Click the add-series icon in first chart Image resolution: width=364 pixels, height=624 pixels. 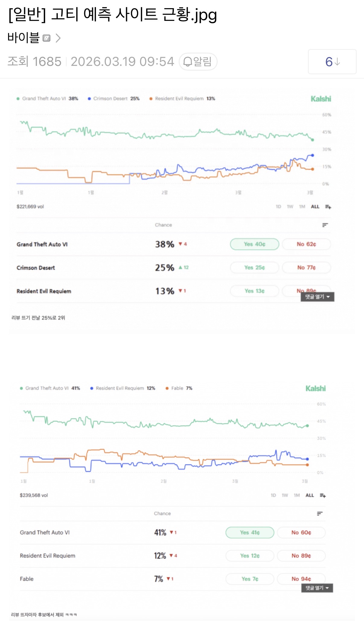[328, 207]
